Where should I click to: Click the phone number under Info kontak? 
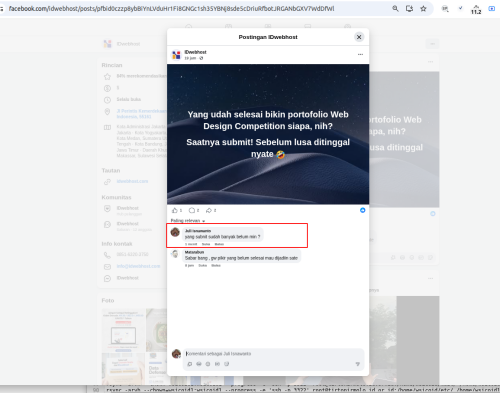[x=132, y=254]
